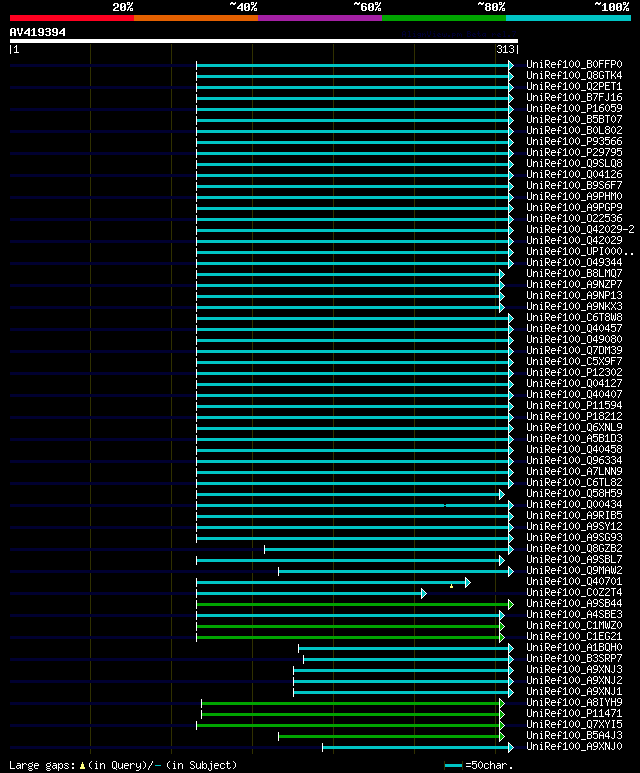Open hit UniRef100_Q2PET1
The height and width of the screenshot is (773, 640).
click(x=574, y=86)
